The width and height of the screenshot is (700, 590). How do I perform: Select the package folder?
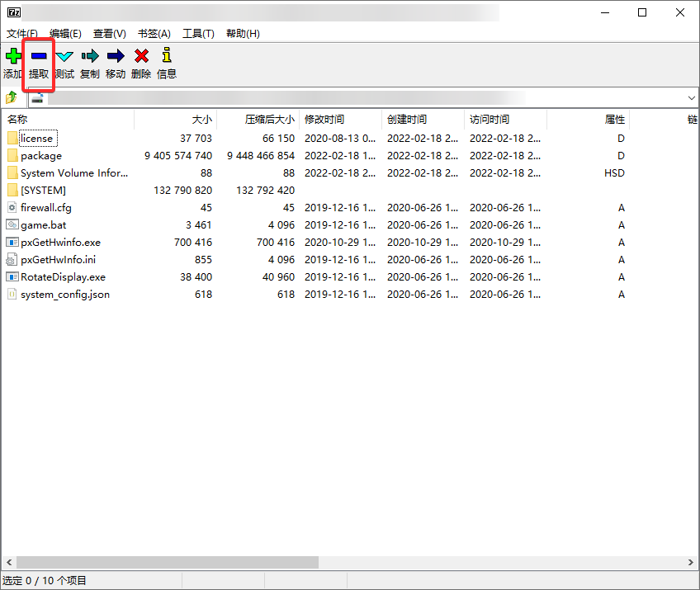(41, 156)
